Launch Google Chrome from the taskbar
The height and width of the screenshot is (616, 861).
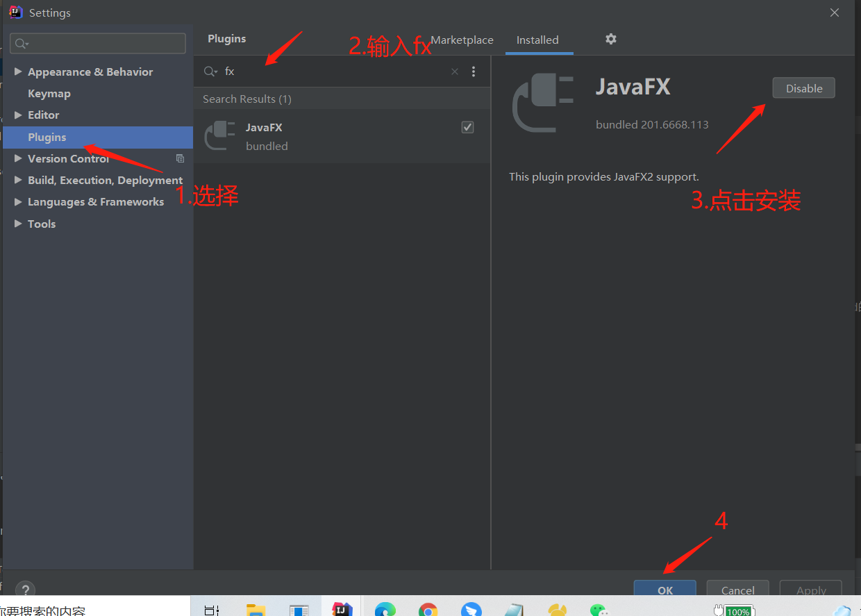[x=428, y=609]
